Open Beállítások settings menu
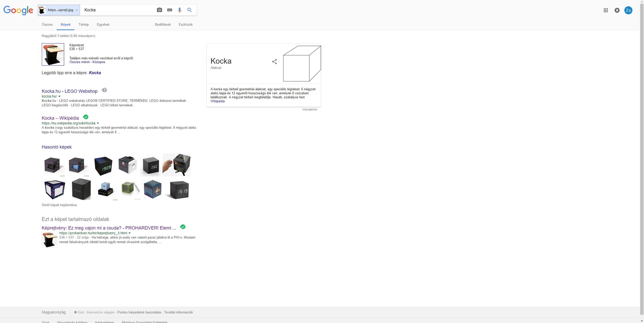 click(x=163, y=25)
